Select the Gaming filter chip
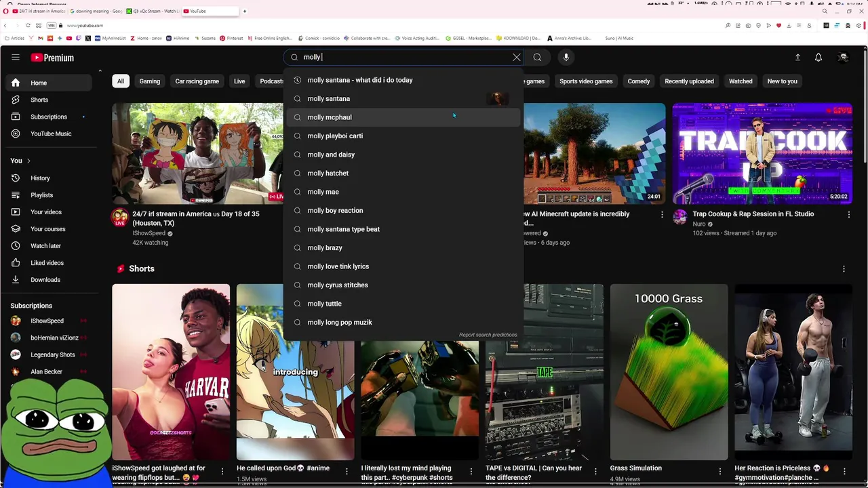 pos(150,81)
